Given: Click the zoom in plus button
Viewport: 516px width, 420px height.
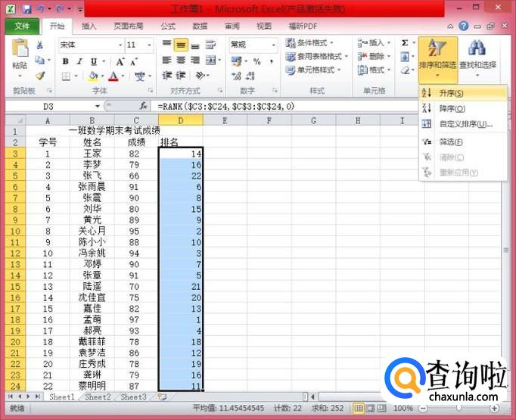Looking at the screenshot, I should tap(494, 409).
